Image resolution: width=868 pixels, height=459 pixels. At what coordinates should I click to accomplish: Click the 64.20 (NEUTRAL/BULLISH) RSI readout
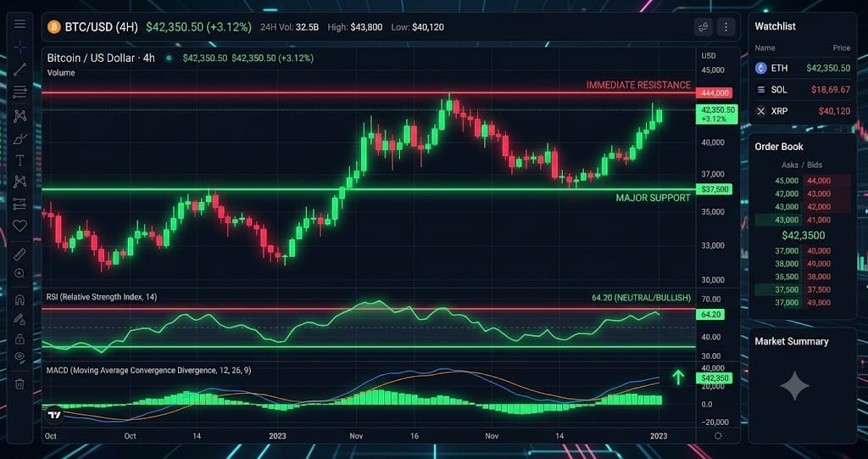pos(641,298)
